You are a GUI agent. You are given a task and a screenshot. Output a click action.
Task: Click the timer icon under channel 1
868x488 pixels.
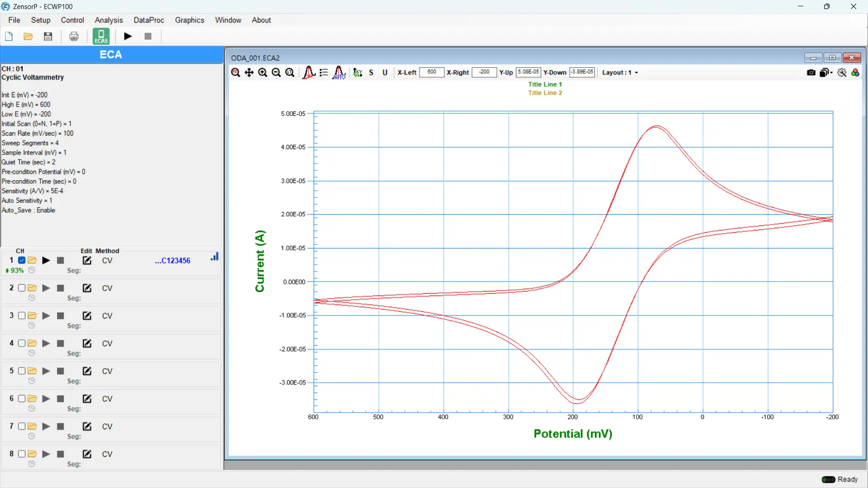(32, 270)
